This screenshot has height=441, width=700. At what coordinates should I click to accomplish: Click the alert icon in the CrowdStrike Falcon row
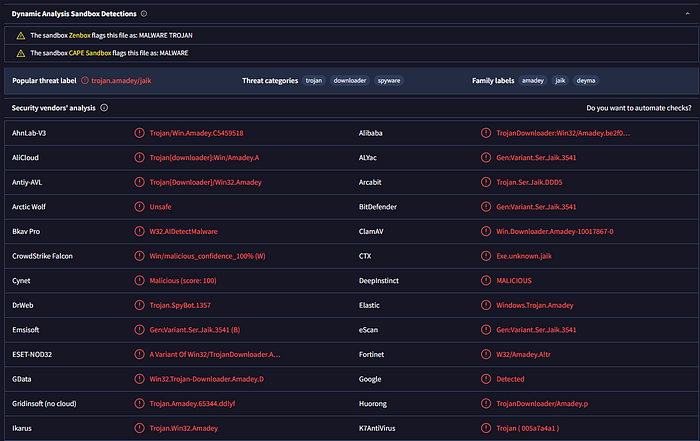click(x=139, y=256)
